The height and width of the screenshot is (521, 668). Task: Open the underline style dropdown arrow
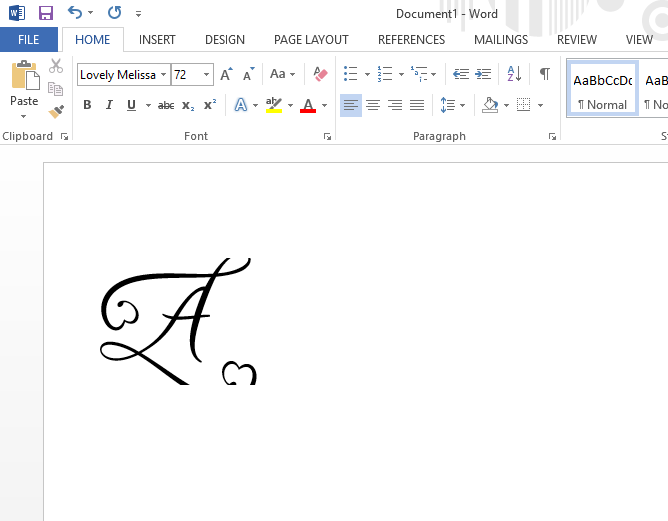click(x=148, y=105)
